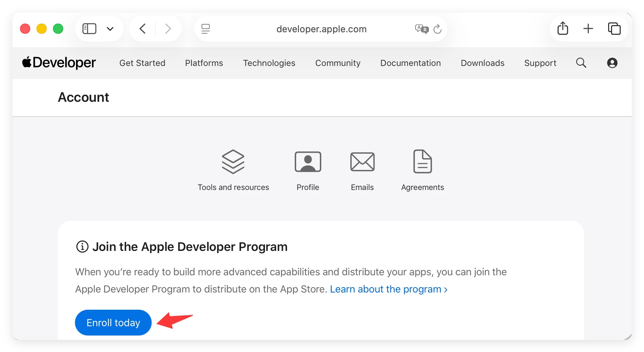Open the Downloads menu
This screenshot has width=644, height=352.
[483, 63]
